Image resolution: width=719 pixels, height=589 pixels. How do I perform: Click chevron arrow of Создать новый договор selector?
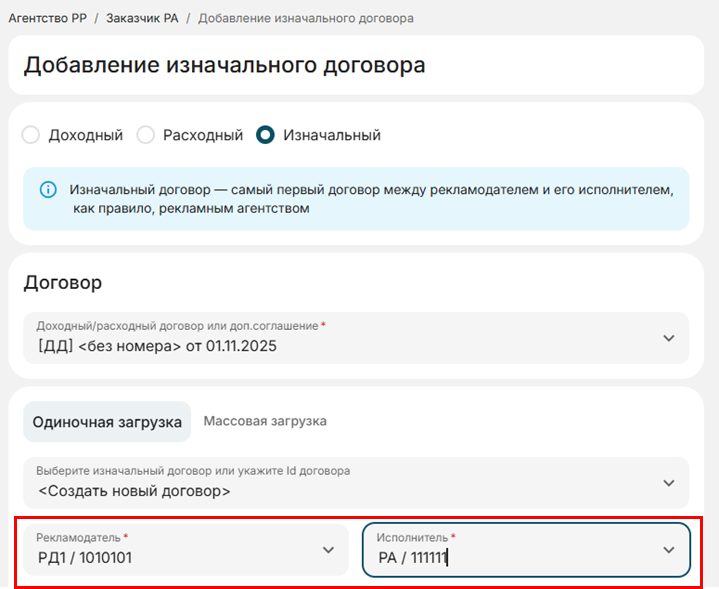[x=668, y=483]
